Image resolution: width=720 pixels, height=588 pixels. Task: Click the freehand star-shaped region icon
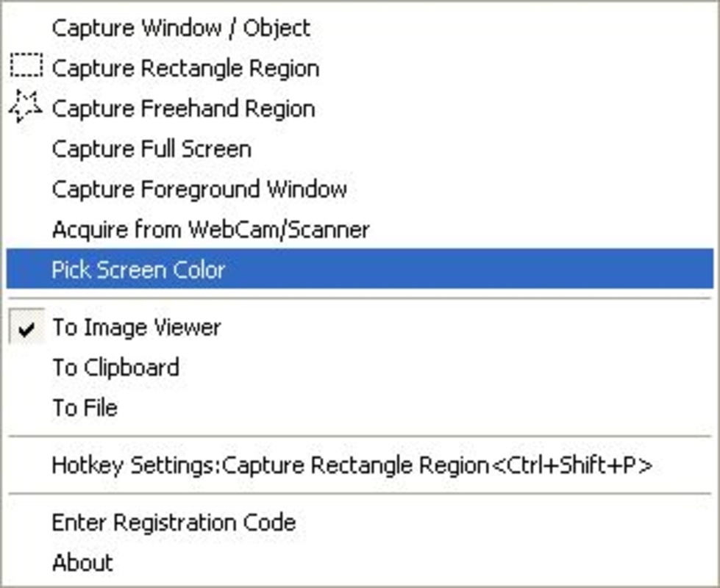[x=26, y=107]
